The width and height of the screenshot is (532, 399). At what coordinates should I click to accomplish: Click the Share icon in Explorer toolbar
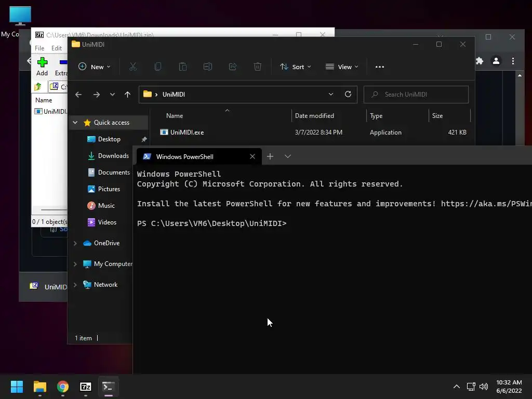tap(233, 66)
